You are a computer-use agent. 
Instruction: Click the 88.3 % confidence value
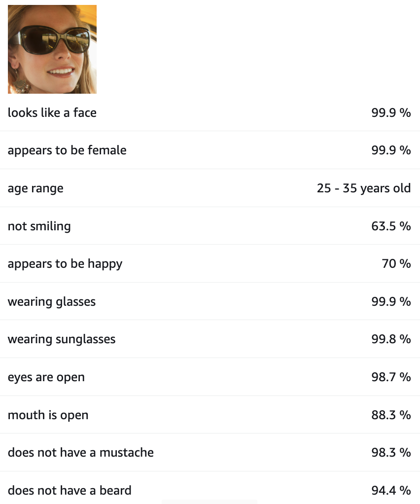tap(391, 415)
